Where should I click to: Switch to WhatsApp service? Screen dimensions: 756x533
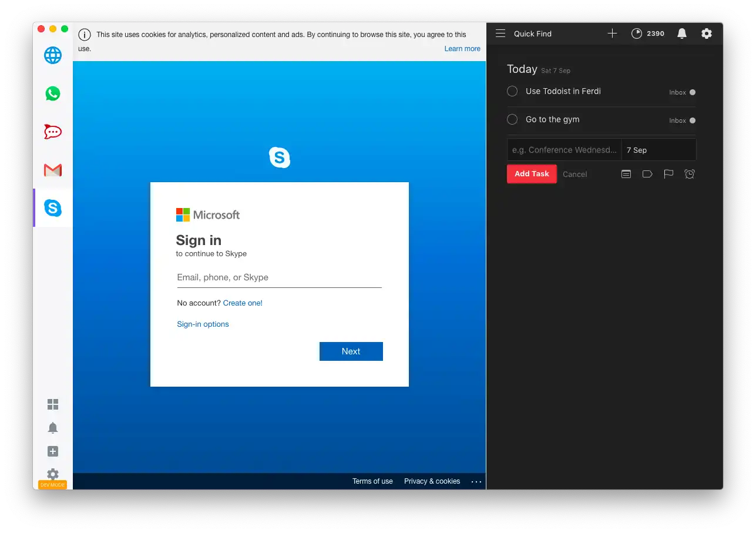53,93
